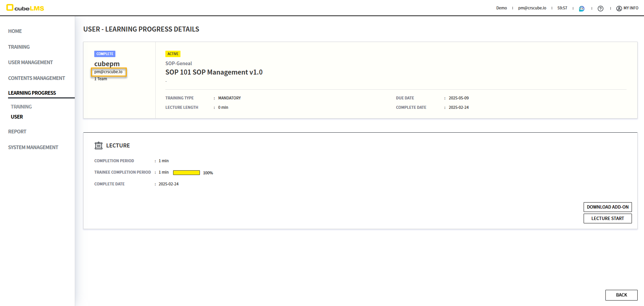Viewport: 644px width, 306px height.
Task: Open TRAINING in the main sidebar
Action: 19,47
